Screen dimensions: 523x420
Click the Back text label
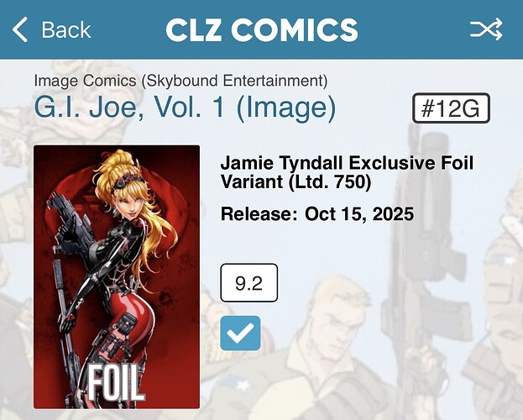coord(66,30)
